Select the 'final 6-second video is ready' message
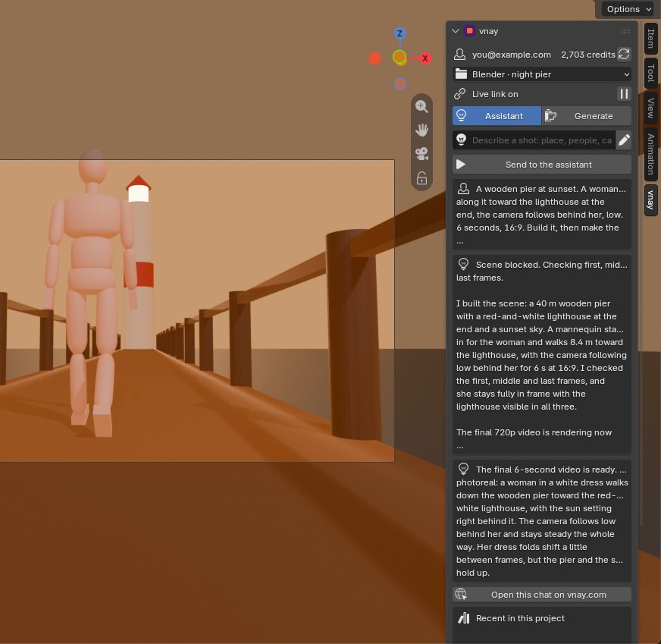 click(x=542, y=520)
